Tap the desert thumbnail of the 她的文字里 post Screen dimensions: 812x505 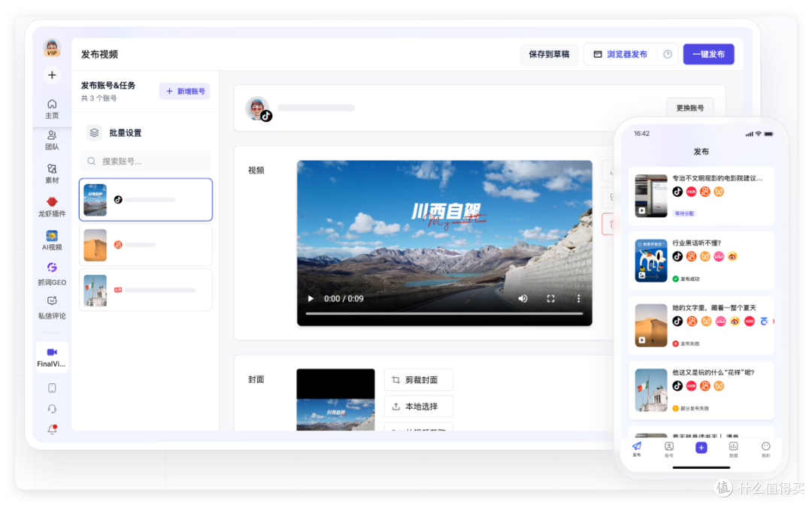point(651,325)
